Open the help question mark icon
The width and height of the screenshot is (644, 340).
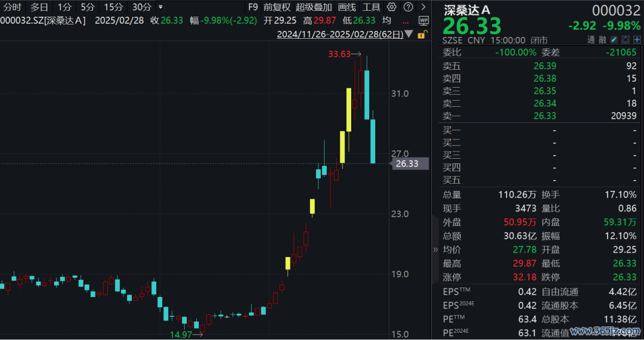tap(408, 7)
